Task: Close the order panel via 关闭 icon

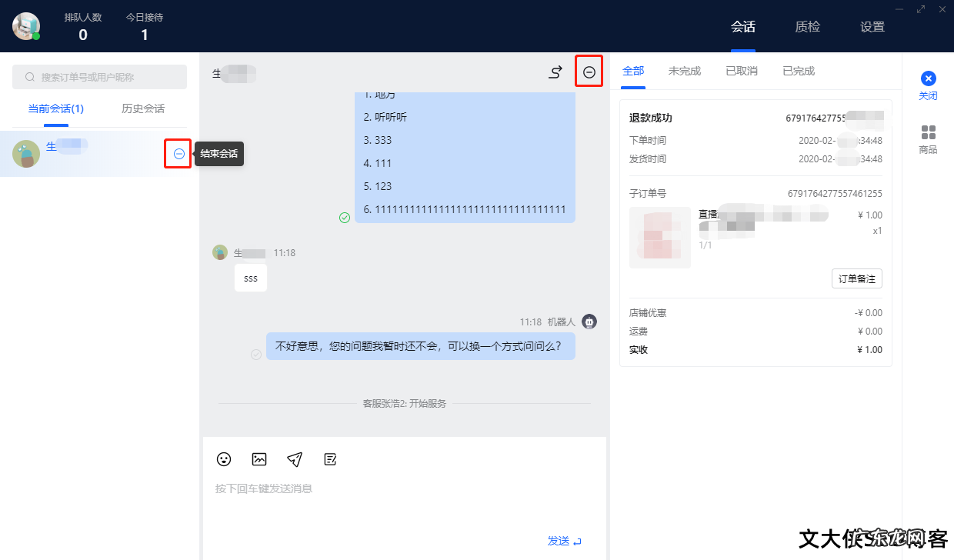Action: (x=929, y=78)
